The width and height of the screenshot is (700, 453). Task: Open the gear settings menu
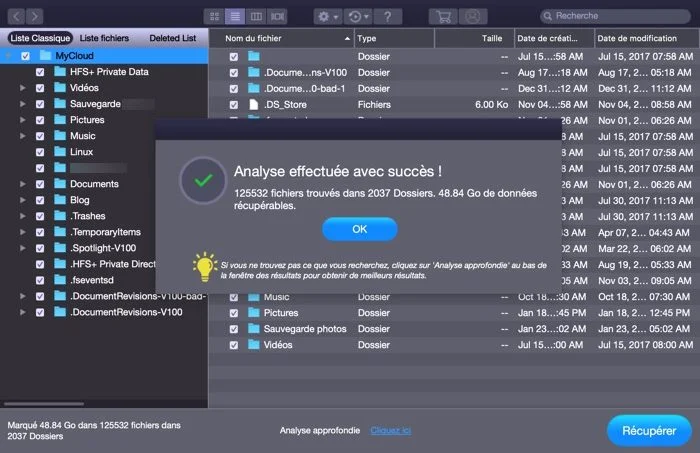[x=328, y=17]
